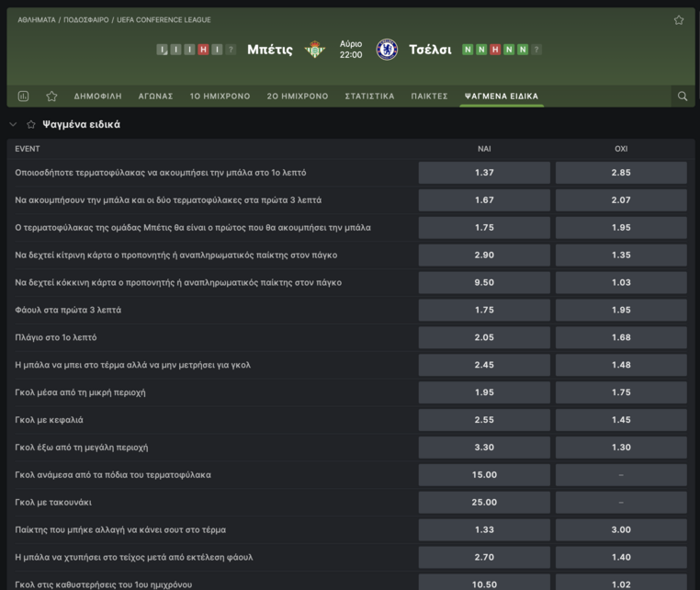Image resolution: width=700 pixels, height=590 pixels.
Task: Bet ΟΧΙ 1.95 foul in first 3 minutes
Action: tap(621, 310)
